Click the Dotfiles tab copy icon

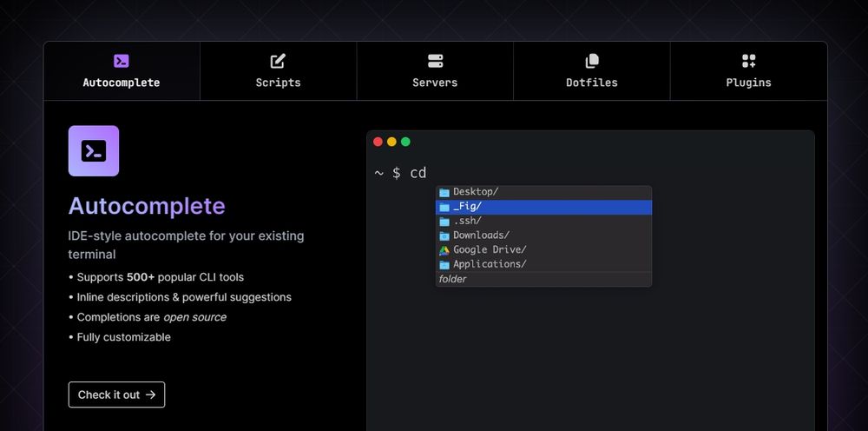pyautogui.click(x=592, y=61)
